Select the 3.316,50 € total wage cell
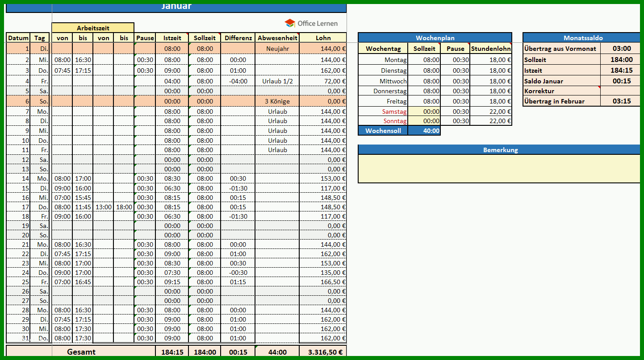The image size is (644, 360). (323, 352)
